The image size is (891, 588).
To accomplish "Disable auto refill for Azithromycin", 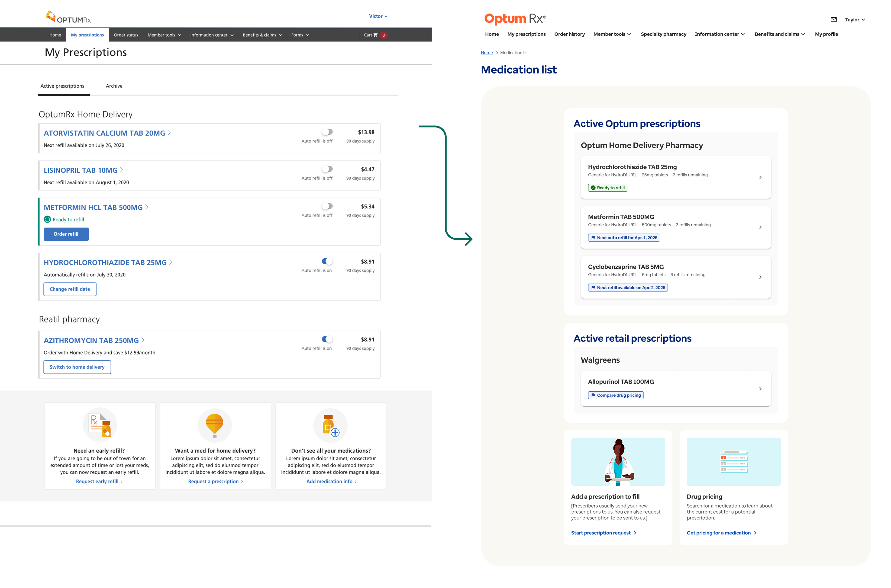I will click(x=327, y=339).
